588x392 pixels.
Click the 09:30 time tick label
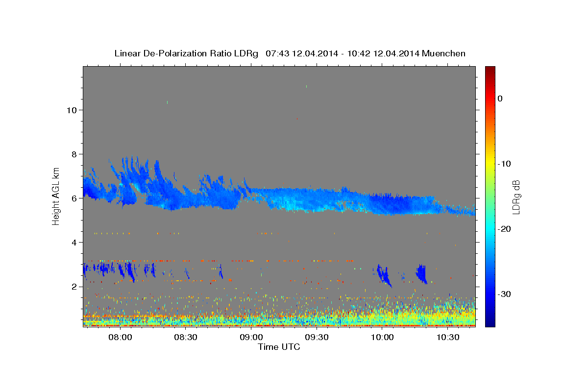[x=317, y=338]
